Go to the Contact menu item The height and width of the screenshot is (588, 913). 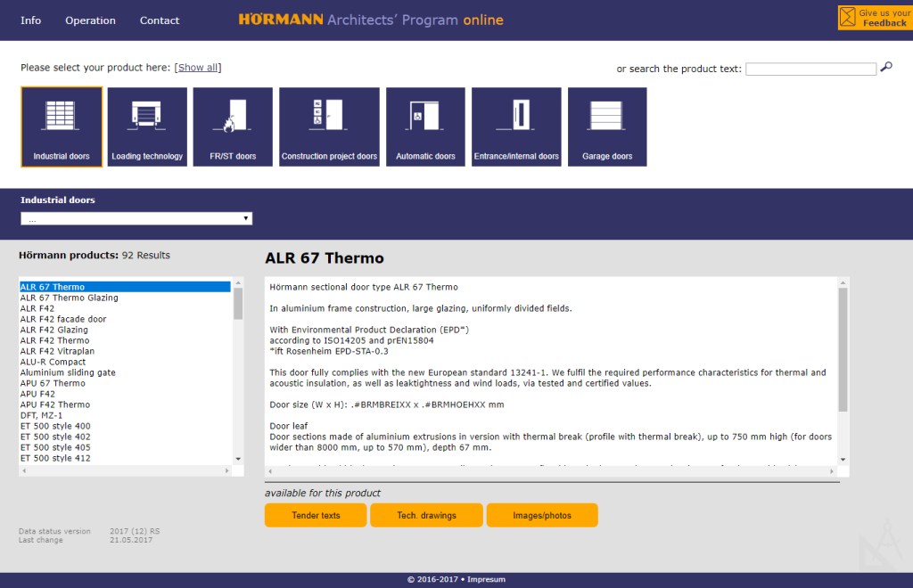[x=160, y=20]
